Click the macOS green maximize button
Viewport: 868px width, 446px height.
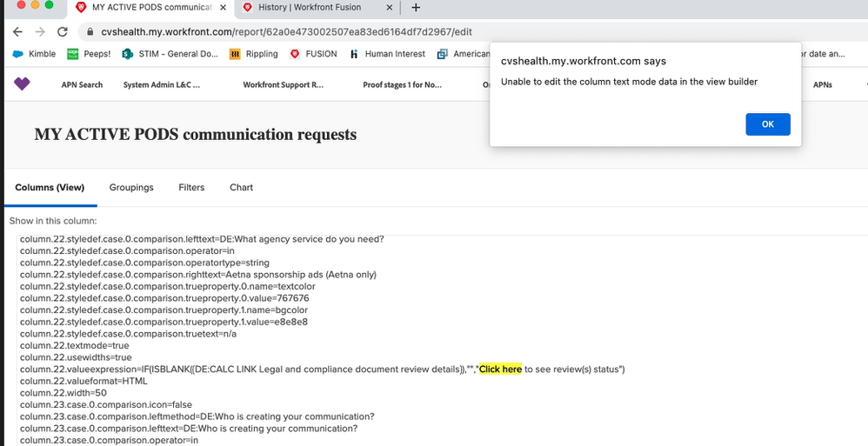(x=49, y=5)
